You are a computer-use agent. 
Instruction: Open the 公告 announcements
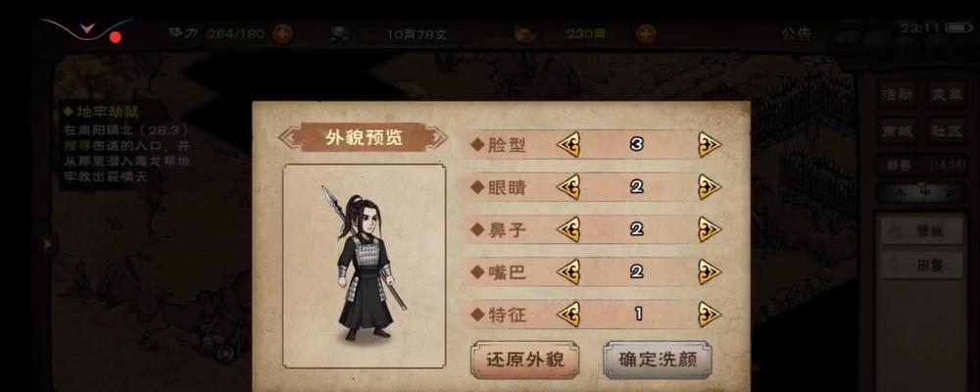tap(796, 33)
